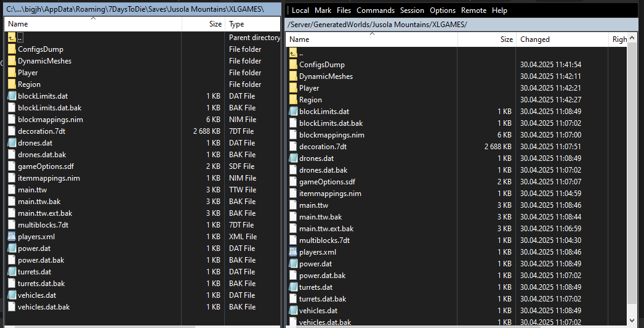Click the ConfigsDump folder icon in left panel
This screenshot has height=328, width=644.
[12, 49]
